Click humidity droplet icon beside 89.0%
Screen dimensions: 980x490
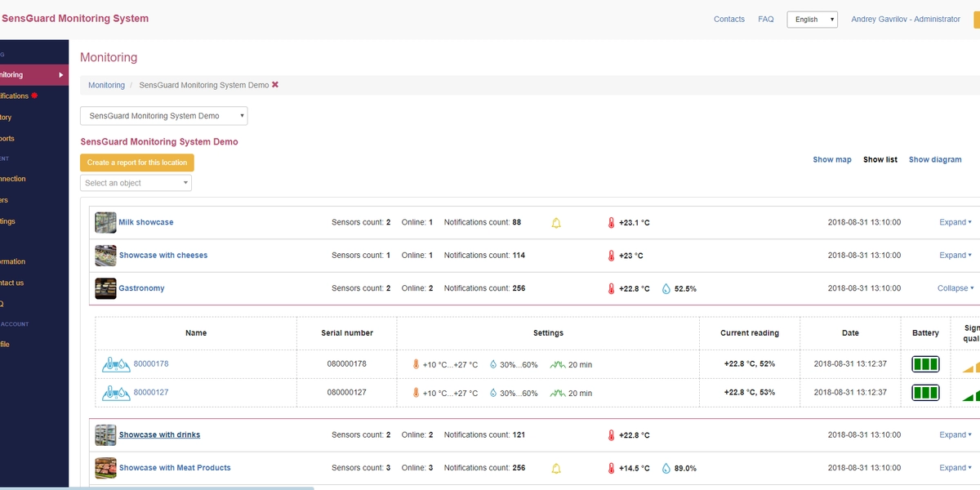(x=666, y=468)
